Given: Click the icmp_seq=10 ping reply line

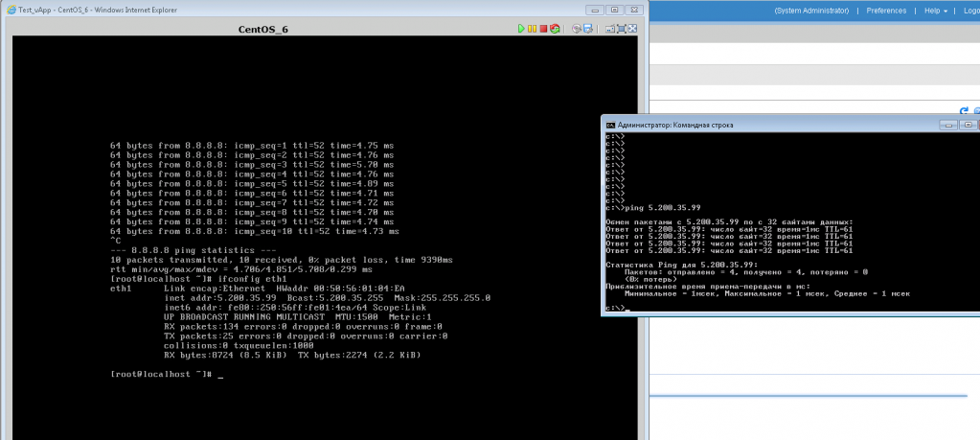Looking at the screenshot, I should [x=255, y=232].
